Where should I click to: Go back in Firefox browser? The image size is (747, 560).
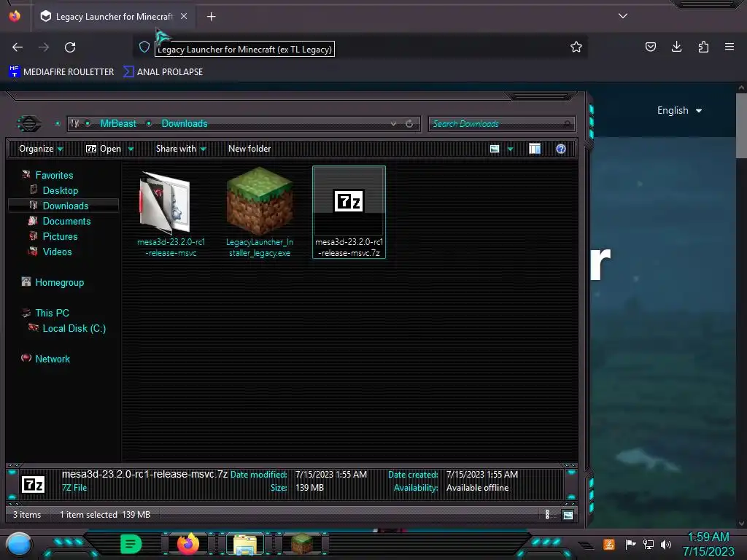click(x=18, y=47)
